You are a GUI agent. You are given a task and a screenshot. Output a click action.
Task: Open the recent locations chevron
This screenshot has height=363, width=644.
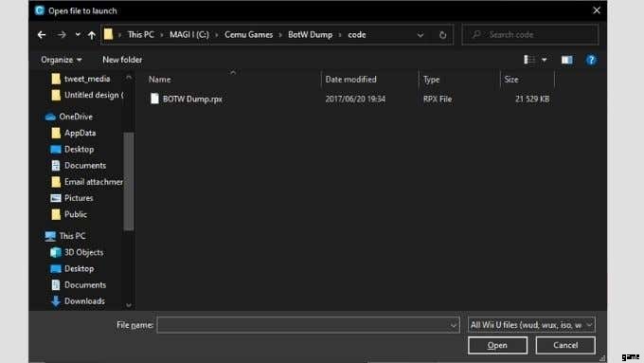[x=78, y=35]
